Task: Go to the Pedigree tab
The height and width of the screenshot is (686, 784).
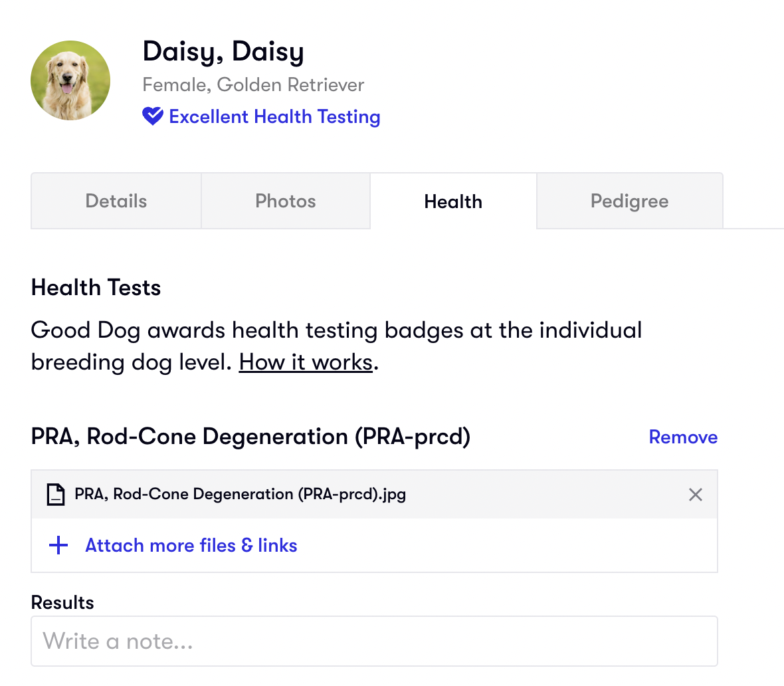Action: coord(629,201)
